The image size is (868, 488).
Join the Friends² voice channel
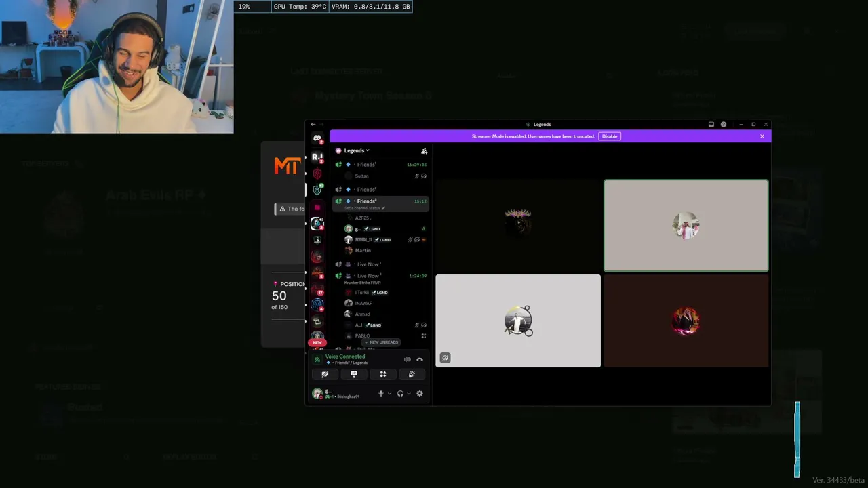[x=381, y=190]
